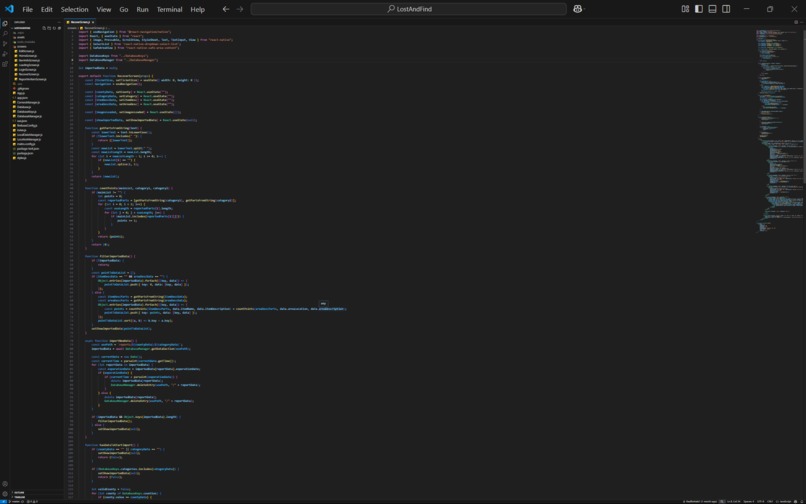
Task: Open the Source Control view
Action: pos(5,44)
